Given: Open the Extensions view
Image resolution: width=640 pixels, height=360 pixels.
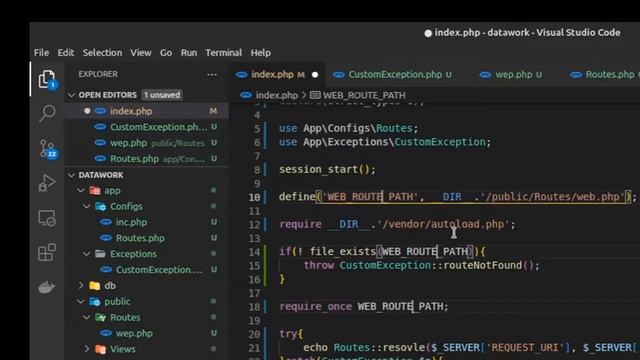Looking at the screenshot, I should tap(47, 252).
